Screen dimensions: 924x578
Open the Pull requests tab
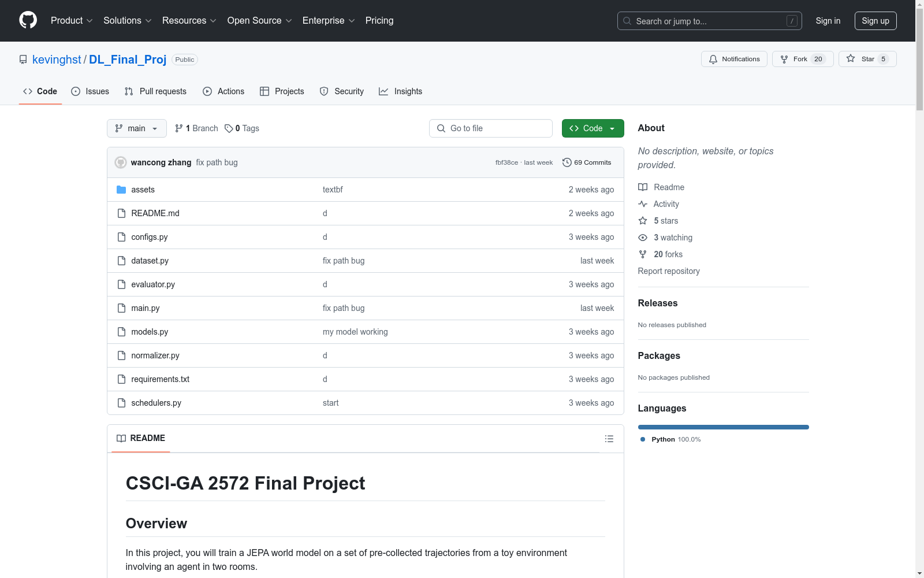click(x=155, y=91)
